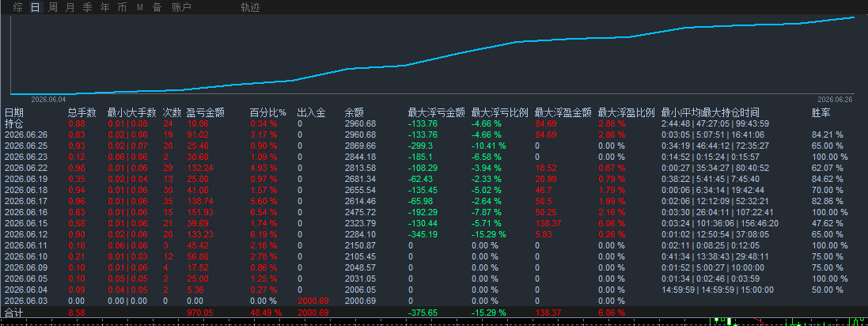
Task: Switch to the M tab
Action: coord(139,7)
